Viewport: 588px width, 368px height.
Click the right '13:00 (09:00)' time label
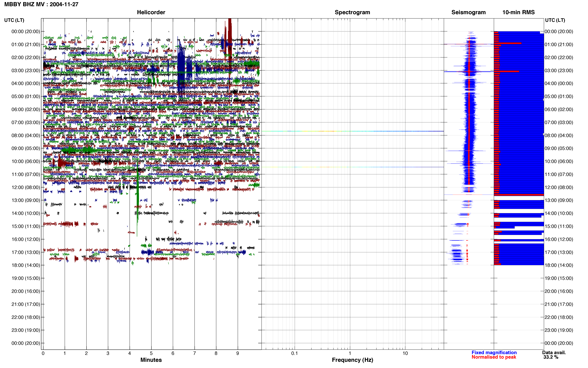(559, 200)
